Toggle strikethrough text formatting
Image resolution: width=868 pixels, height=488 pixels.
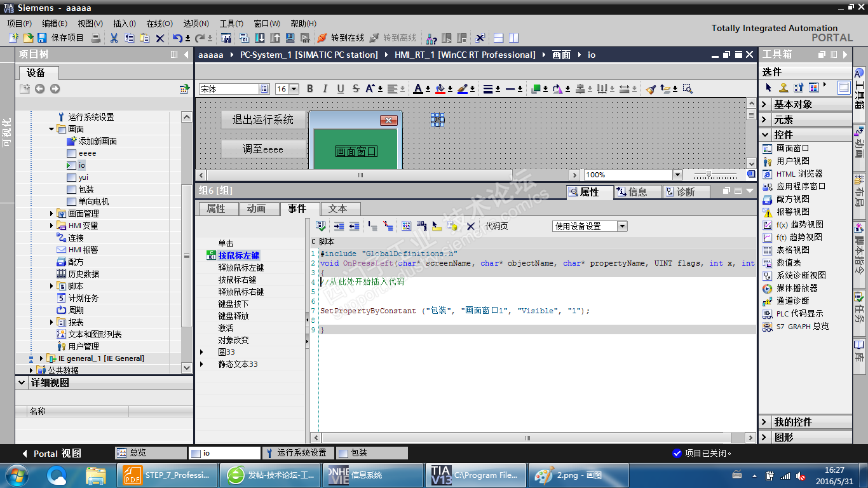356,89
